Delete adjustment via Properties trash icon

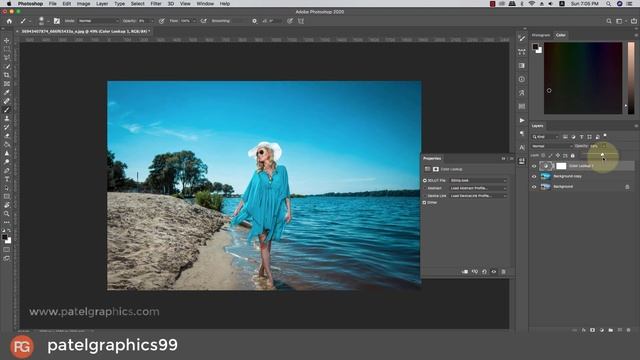[503, 271]
